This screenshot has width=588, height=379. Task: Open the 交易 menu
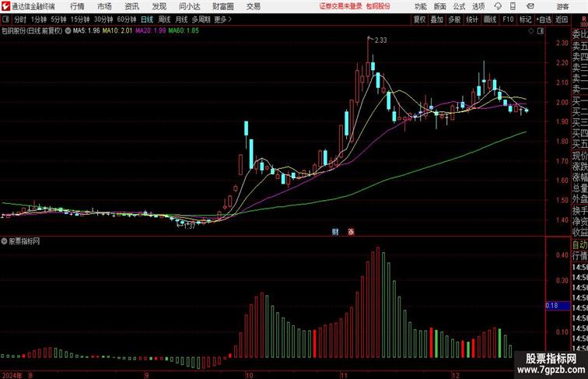253,6
